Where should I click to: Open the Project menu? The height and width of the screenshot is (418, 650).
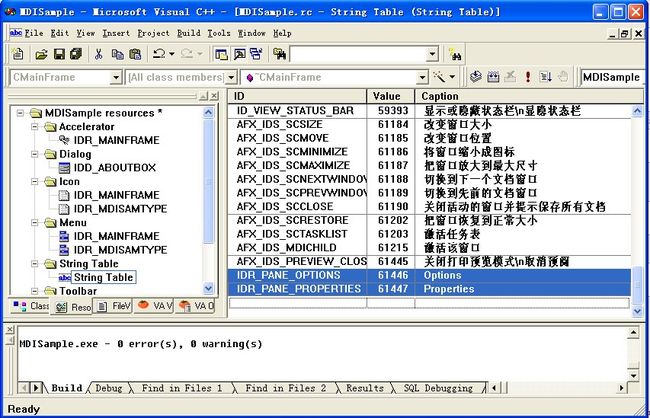153,33
